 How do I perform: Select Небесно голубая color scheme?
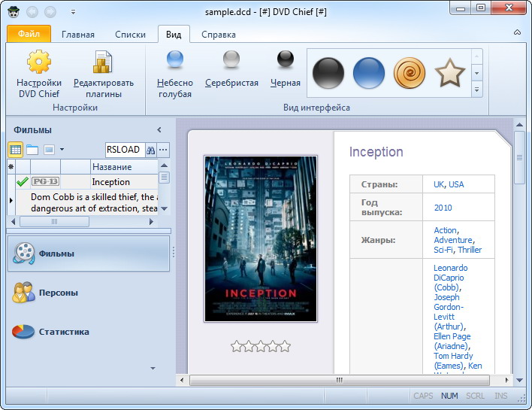(175, 60)
